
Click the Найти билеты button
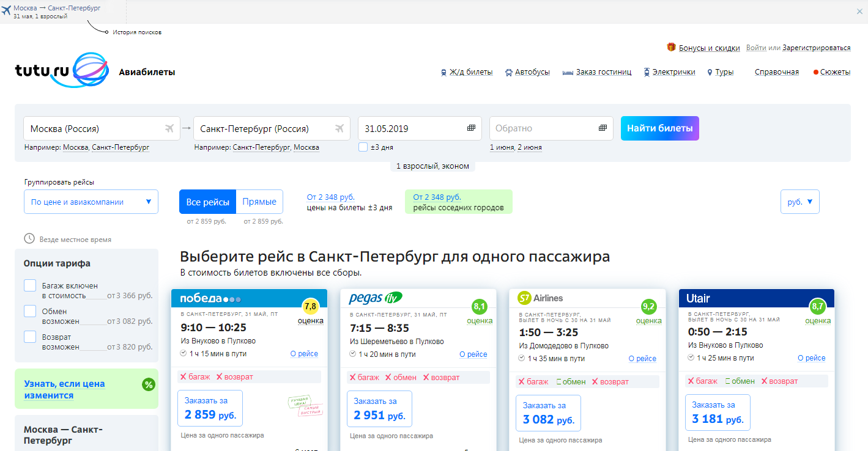tap(659, 128)
